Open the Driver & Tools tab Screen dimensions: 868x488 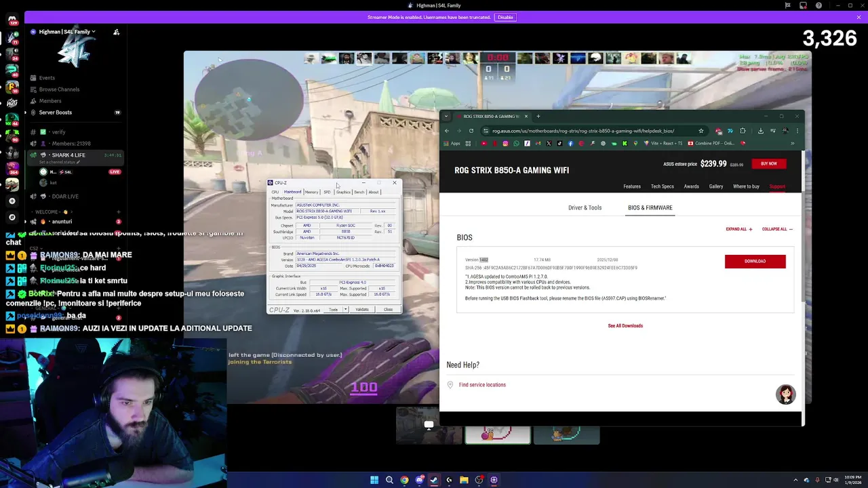point(585,207)
